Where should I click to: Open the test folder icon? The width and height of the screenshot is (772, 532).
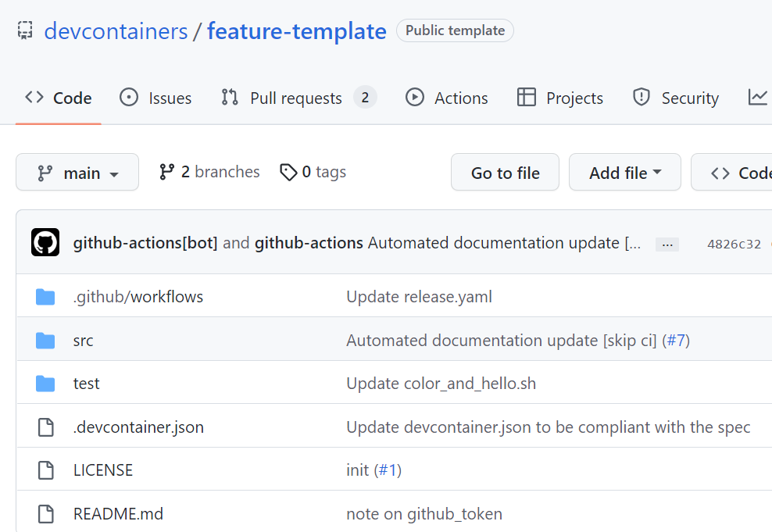point(45,383)
